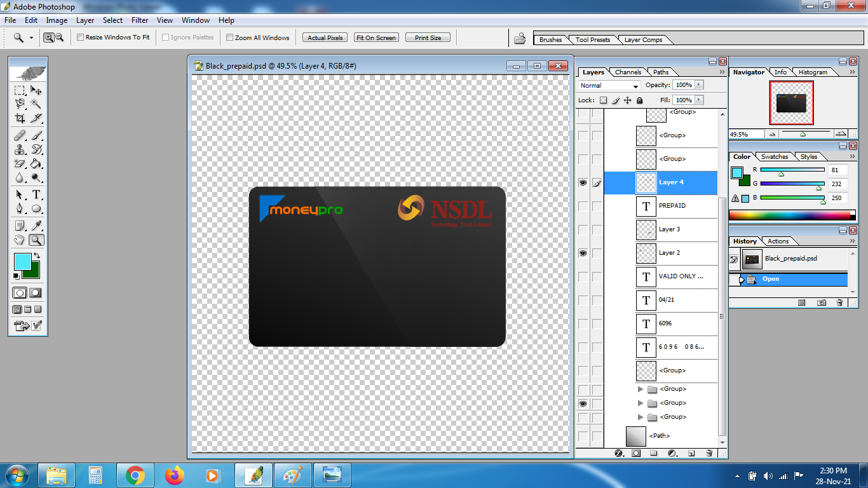
Task: Open the Layer Comps palette tab
Action: coord(643,39)
